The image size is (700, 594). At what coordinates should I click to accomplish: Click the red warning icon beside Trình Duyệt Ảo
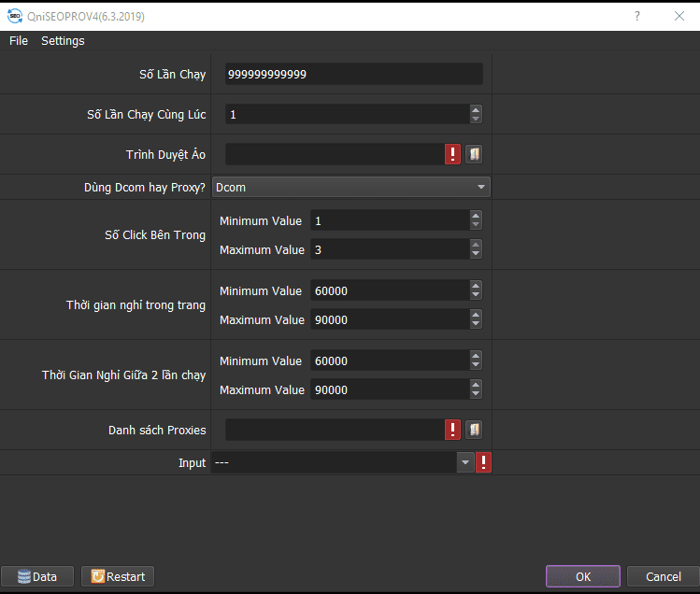click(453, 154)
